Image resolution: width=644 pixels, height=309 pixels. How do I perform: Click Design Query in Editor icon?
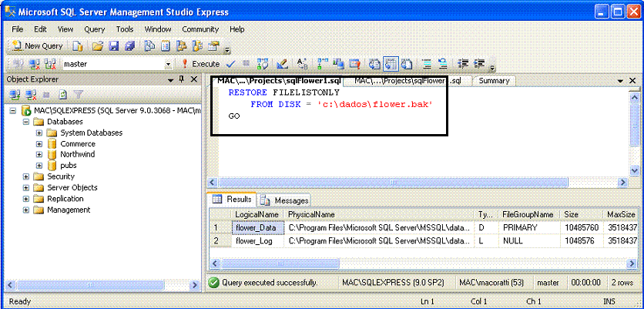pyautogui.click(x=282, y=64)
